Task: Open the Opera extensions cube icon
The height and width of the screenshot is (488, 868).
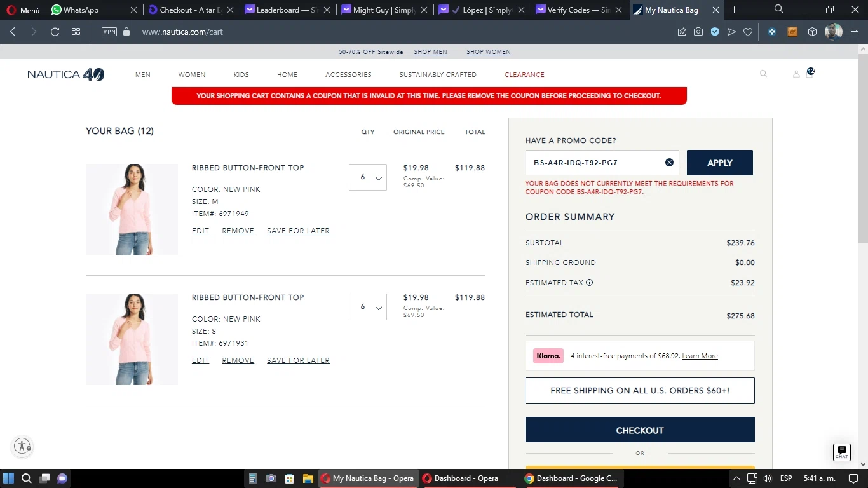Action: [x=812, y=32]
